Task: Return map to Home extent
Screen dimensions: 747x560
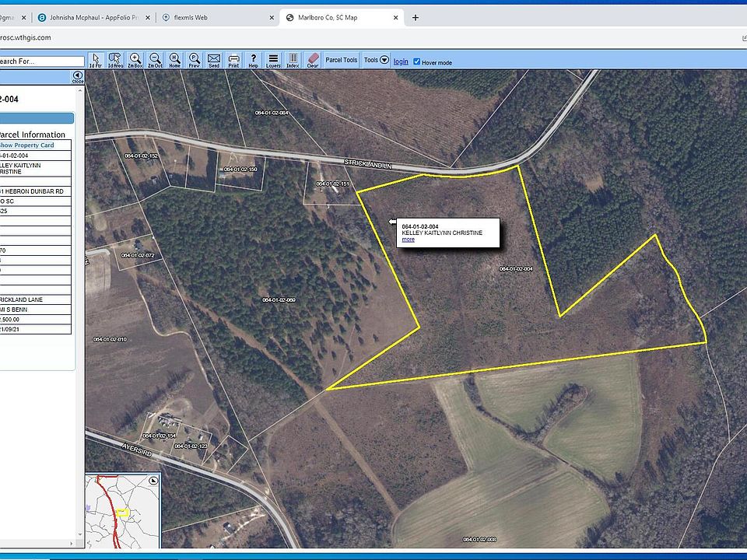Action: [x=174, y=60]
